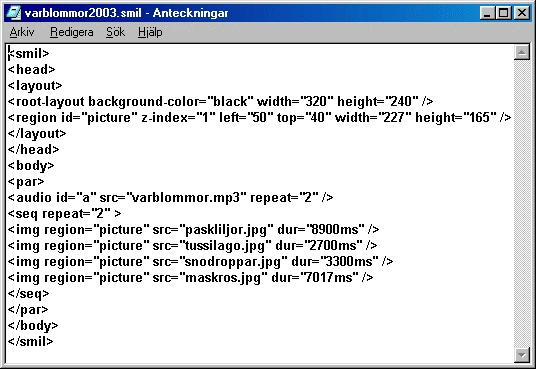The height and width of the screenshot is (369, 536).
Task: Open the Sök menu
Action: (x=115, y=32)
